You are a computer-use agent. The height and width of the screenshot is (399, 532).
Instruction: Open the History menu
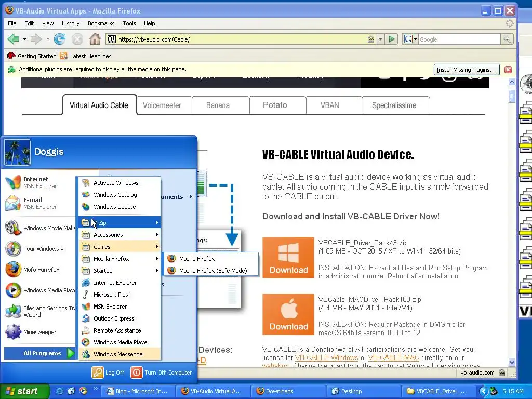[x=71, y=23]
